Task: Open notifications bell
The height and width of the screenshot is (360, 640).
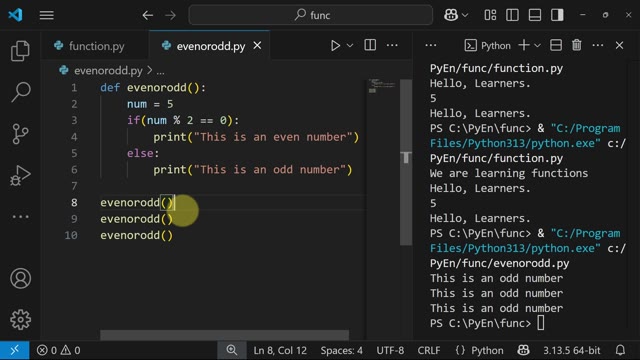Action: coord(620,350)
